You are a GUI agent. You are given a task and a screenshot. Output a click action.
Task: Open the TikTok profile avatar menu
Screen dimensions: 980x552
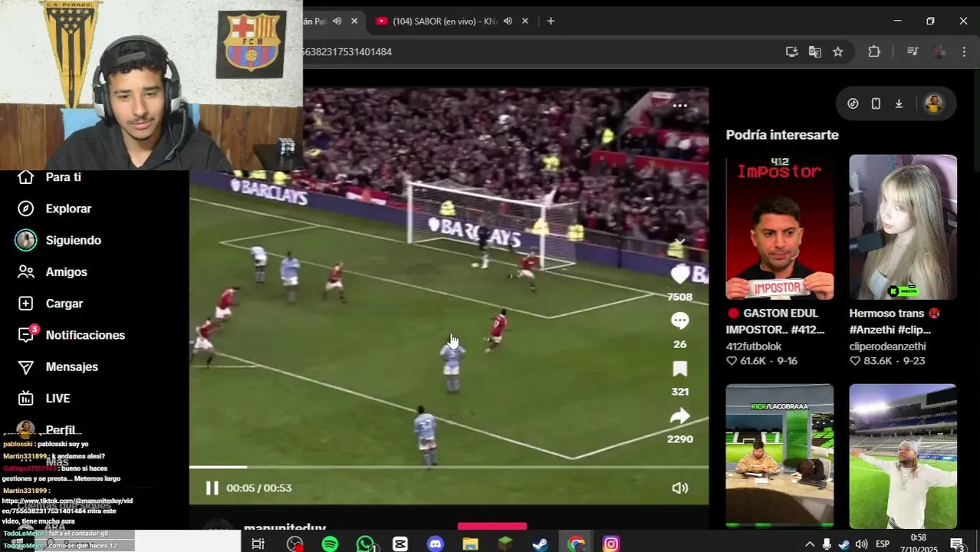pyautogui.click(x=933, y=103)
